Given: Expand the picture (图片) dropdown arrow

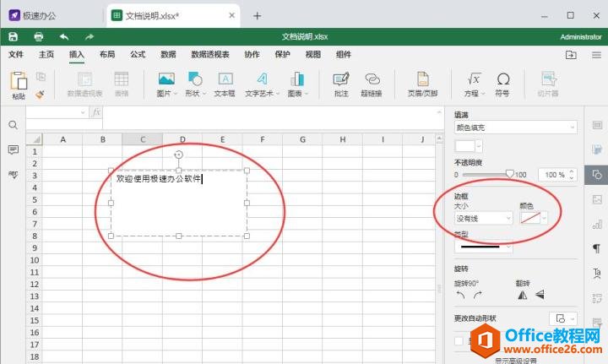Looking at the screenshot, I should [x=176, y=94].
